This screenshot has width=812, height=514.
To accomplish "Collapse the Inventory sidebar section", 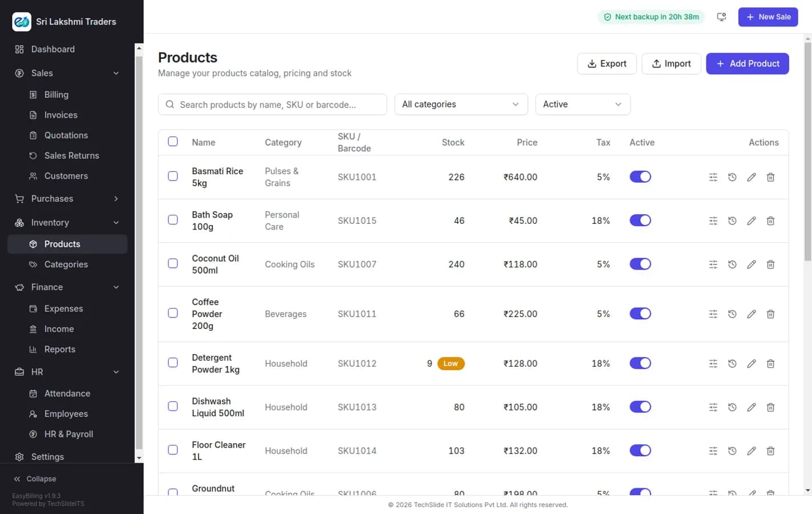I will coord(67,223).
